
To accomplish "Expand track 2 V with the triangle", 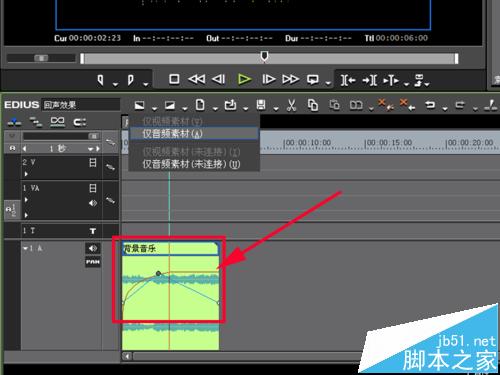I will 26,174.
